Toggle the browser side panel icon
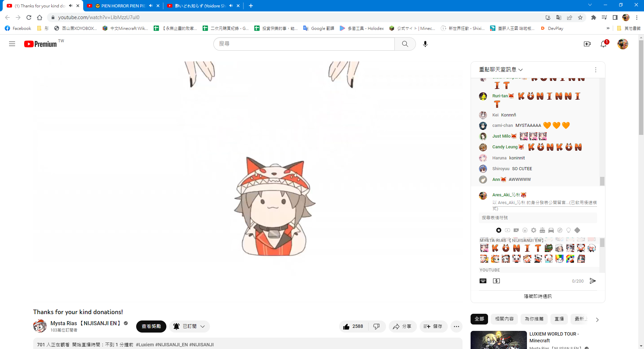 615,17
